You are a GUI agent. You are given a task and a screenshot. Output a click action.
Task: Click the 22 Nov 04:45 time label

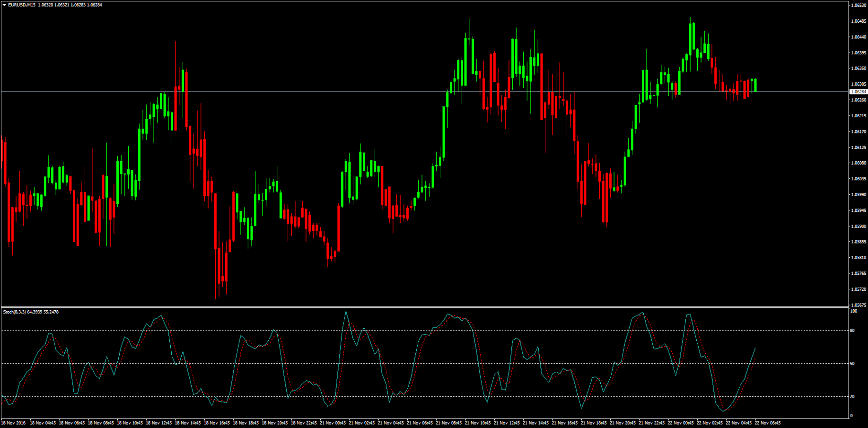[x=739, y=423]
